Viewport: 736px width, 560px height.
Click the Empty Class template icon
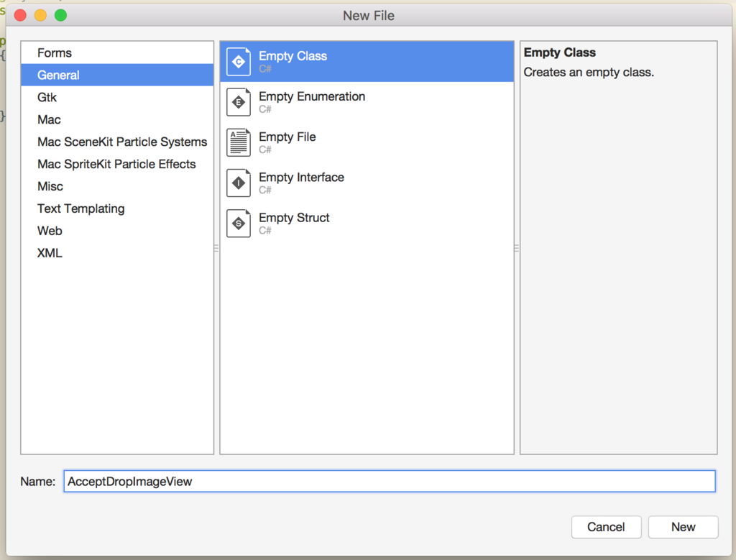click(239, 62)
